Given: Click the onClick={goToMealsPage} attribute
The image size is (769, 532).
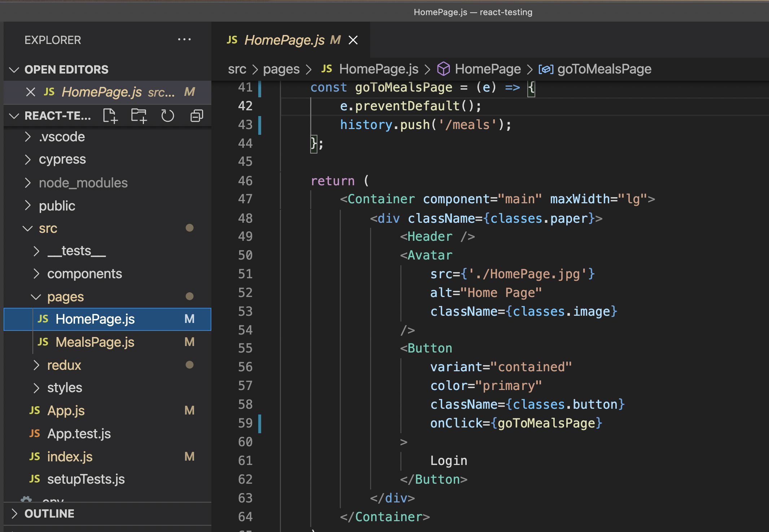Looking at the screenshot, I should click(516, 423).
